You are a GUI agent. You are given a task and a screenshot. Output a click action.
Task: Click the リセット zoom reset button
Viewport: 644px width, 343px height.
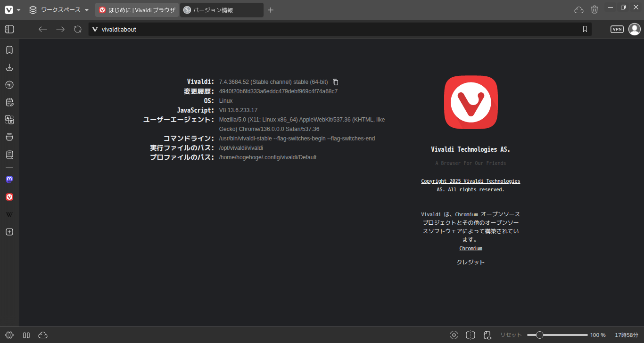[511, 335]
